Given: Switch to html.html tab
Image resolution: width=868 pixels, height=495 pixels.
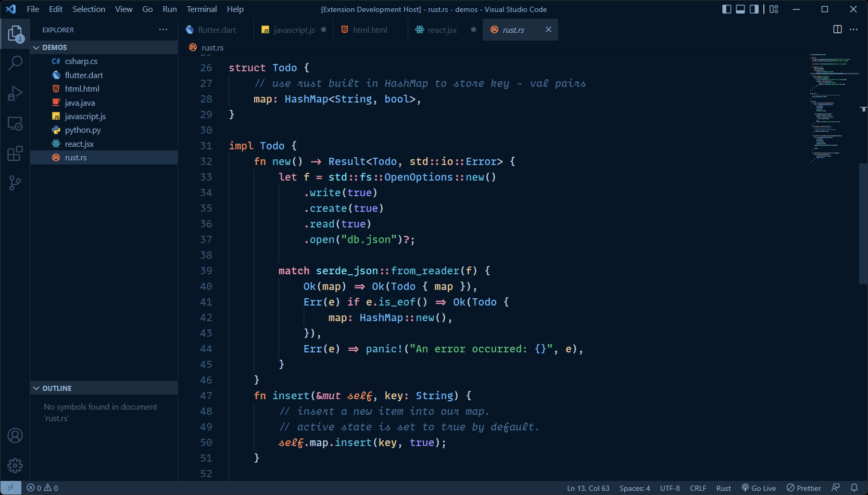Looking at the screenshot, I should pyautogui.click(x=370, y=30).
